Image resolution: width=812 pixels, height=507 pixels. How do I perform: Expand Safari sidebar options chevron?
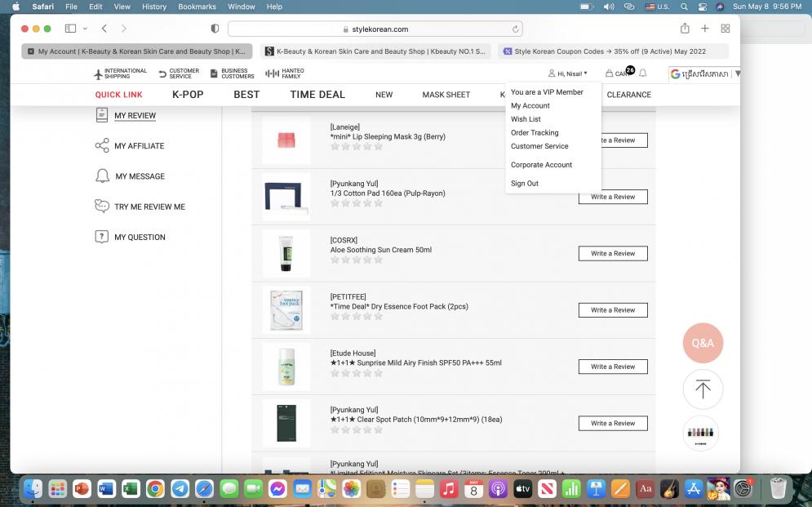85,29
